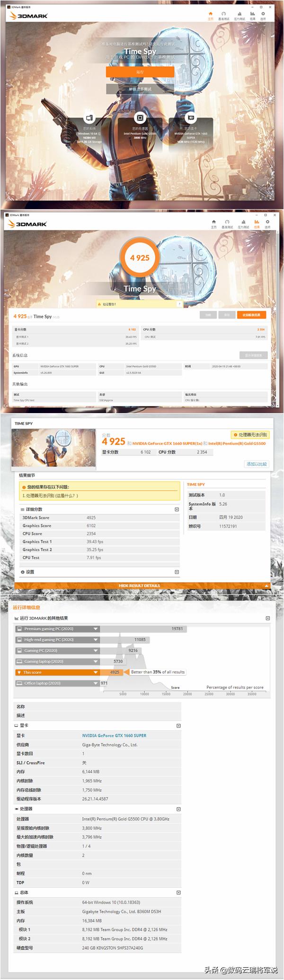284x980 pixels.
Task: Click the orange 运行 button for Time Spy
Action: [x=140, y=72]
